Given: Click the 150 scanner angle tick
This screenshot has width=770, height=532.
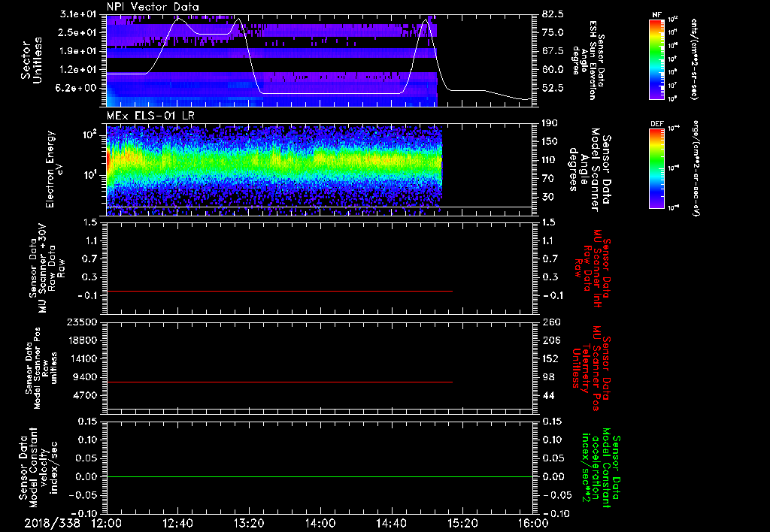Looking at the screenshot, I should pos(550,142).
